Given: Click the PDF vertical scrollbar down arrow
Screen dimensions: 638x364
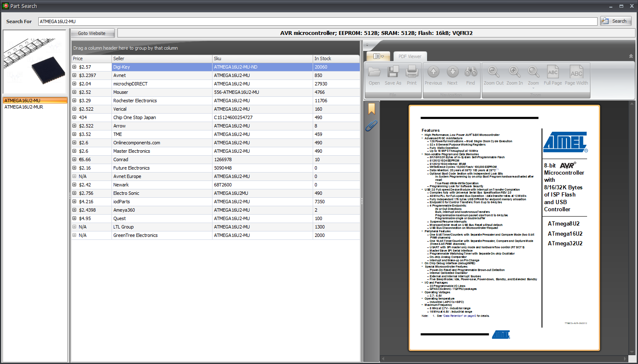Looking at the screenshot, I should [631, 352].
